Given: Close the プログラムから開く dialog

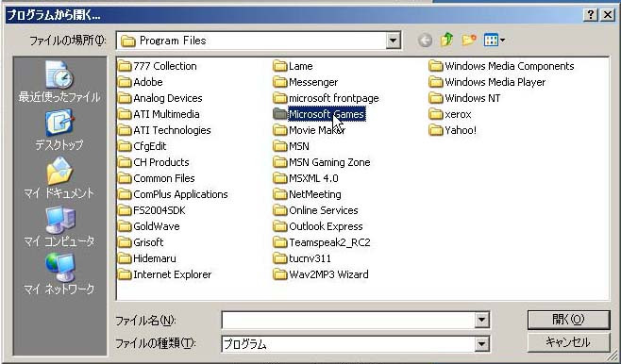Looking at the screenshot, I should coord(607,15).
